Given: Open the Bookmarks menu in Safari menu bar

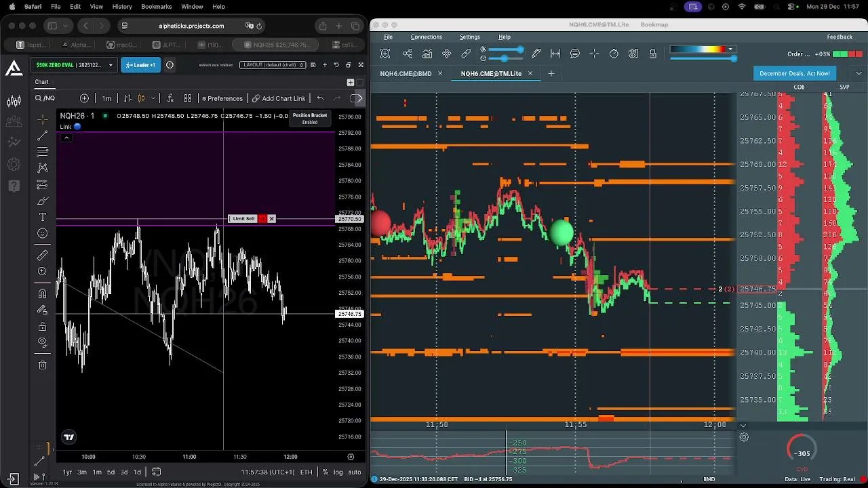Looking at the screenshot, I should 157,7.
